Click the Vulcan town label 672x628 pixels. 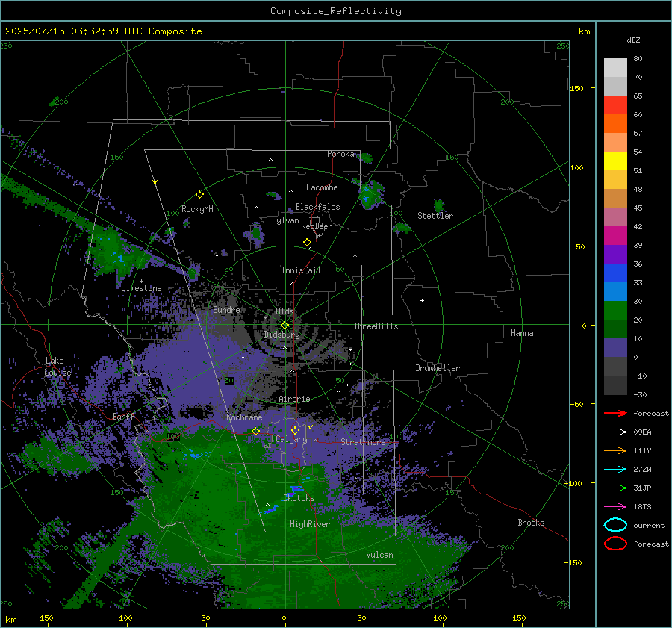pyautogui.click(x=379, y=555)
